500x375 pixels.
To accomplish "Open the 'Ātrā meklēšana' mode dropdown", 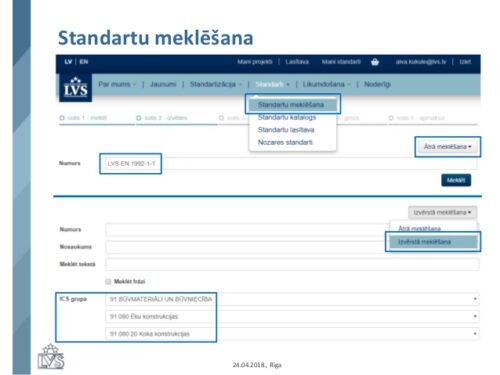I will pyautogui.click(x=447, y=147).
